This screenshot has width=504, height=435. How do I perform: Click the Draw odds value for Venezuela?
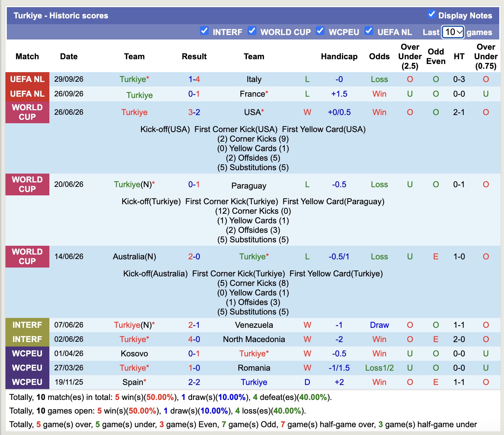379,325
